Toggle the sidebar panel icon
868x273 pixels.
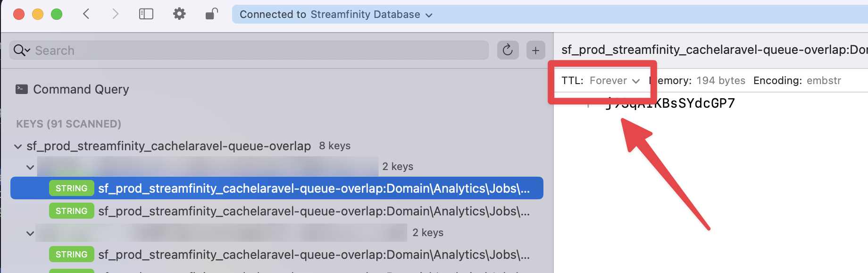(x=146, y=14)
